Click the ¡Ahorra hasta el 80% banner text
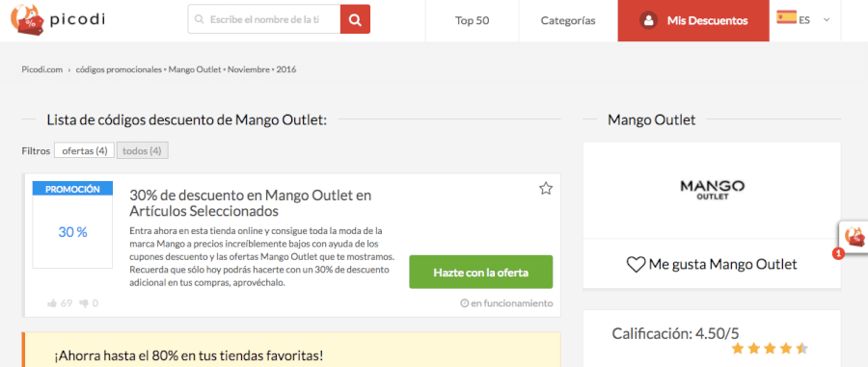Image resolution: width=868 pixels, height=367 pixels. point(189,355)
